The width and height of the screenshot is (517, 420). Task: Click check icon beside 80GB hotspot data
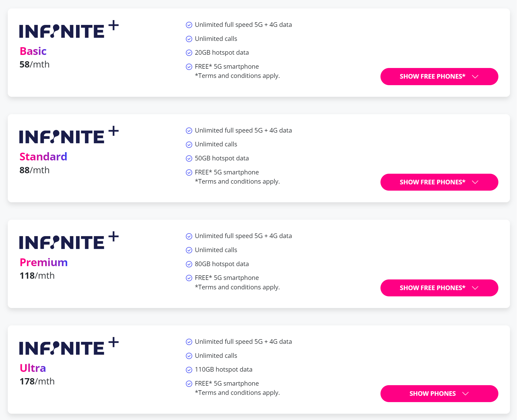click(189, 264)
